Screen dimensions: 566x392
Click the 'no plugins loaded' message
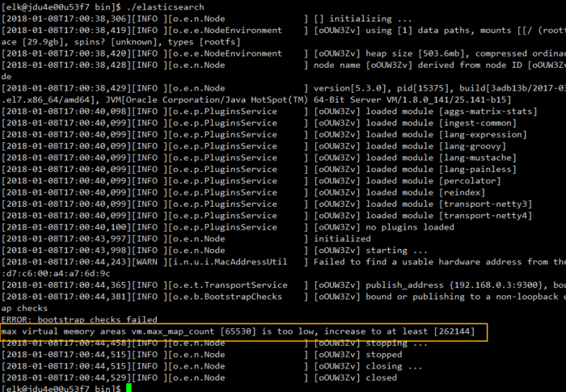(414, 227)
